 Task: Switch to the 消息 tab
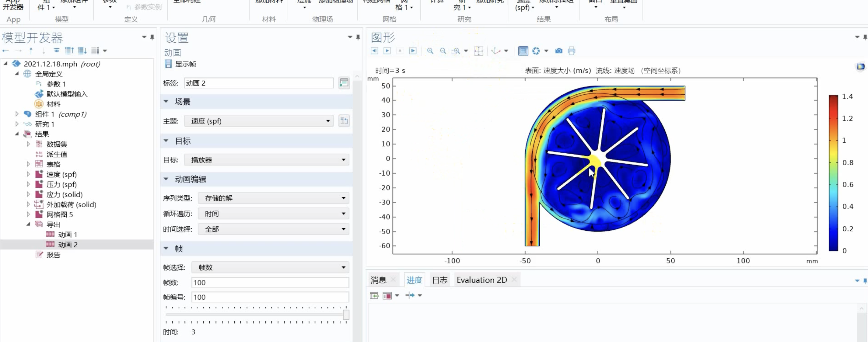pyautogui.click(x=378, y=280)
